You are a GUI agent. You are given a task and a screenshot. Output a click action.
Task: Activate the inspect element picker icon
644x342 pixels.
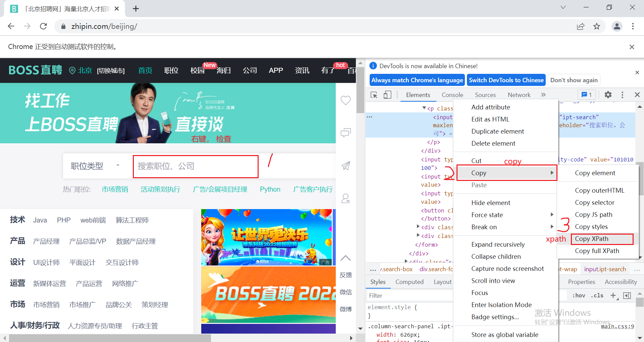tap(374, 95)
